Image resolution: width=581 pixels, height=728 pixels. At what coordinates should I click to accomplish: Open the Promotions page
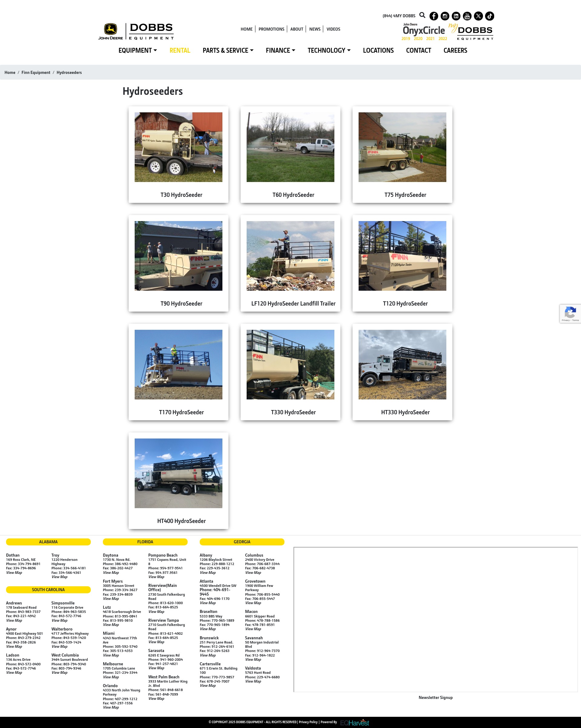click(x=271, y=29)
